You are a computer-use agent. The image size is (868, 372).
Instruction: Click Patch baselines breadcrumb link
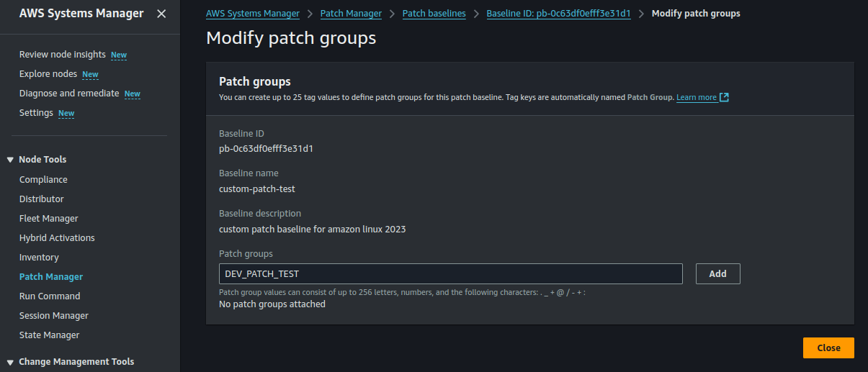point(434,14)
